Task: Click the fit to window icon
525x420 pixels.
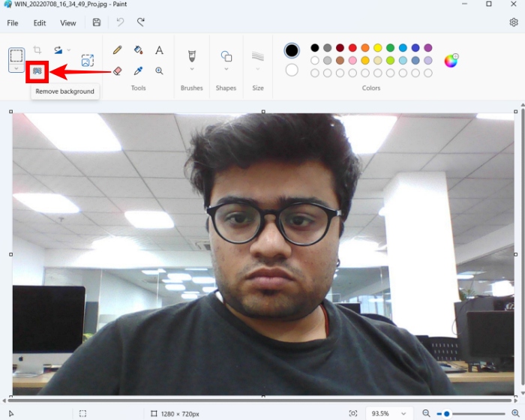Action: tap(353, 413)
